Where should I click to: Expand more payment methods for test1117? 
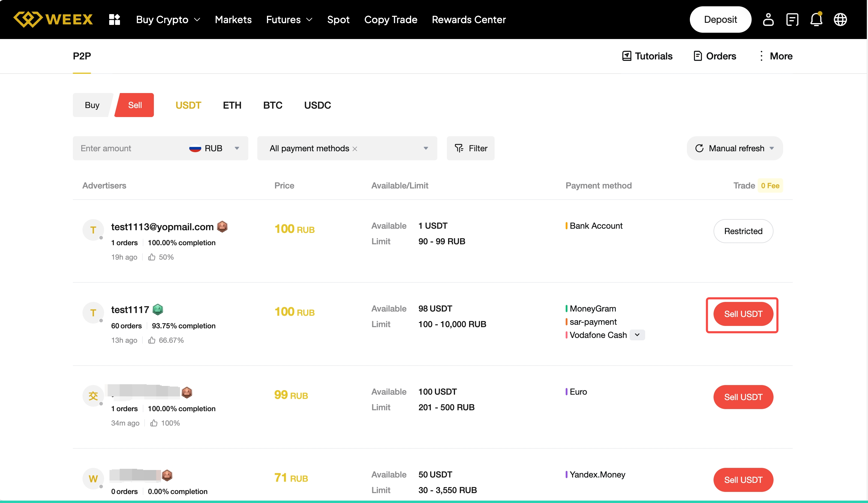[x=637, y=335]
